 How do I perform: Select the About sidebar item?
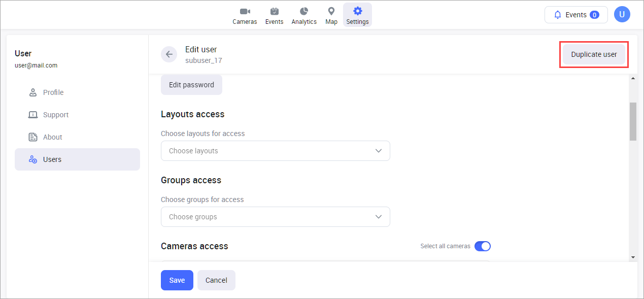52,137
